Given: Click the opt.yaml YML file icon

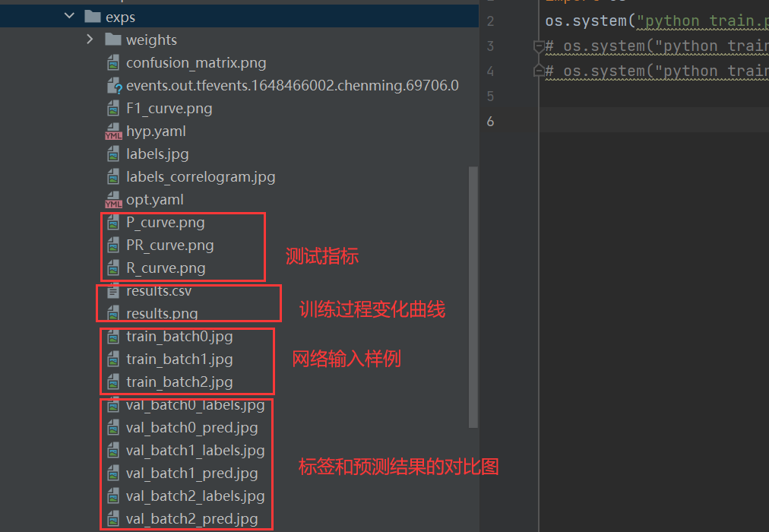Looking at the screenshot, I should 113,200.
